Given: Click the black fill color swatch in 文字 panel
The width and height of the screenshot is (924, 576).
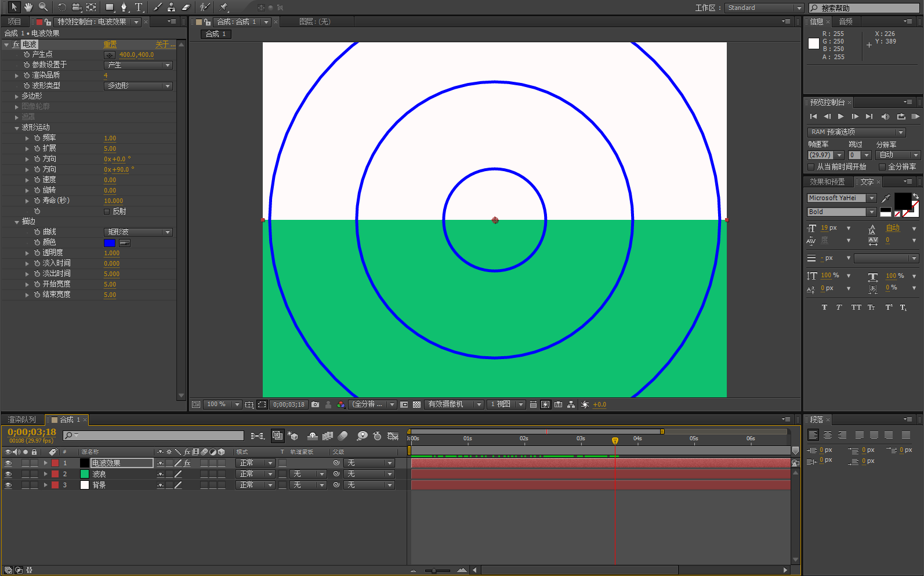Looking at the screenshot, I should 903,201.
